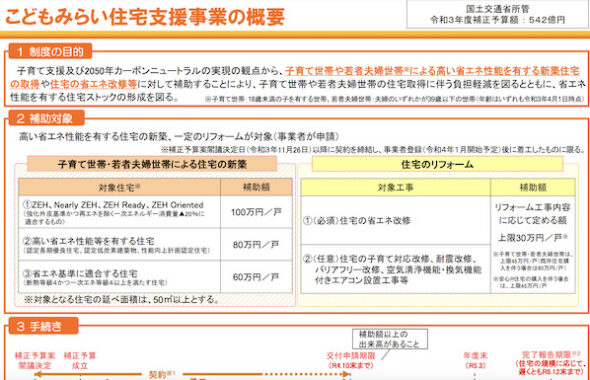This screenshot has width=590, height=380.
Task: Click the 国土交通省所管 budget box
Action: pyautogui.click(x=497, y=14)
